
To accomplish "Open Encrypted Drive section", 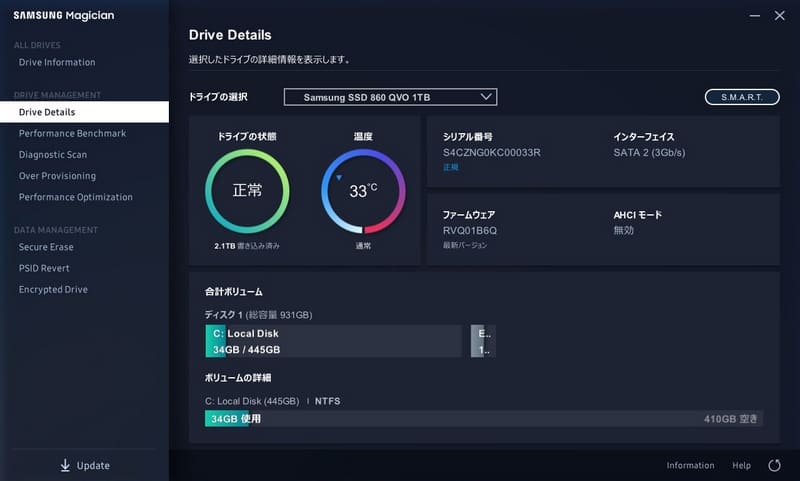I will tap(53, 289).
